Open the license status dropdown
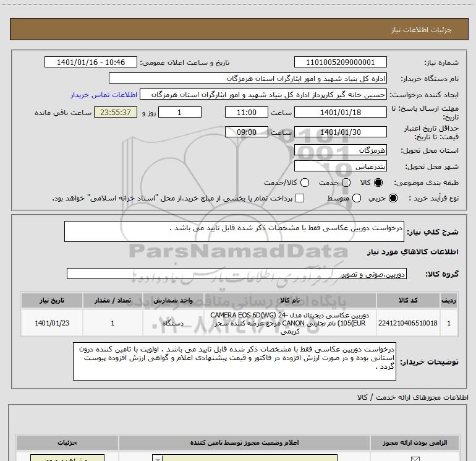This screenshot has height=461, width=476. (x=244, y=458)
